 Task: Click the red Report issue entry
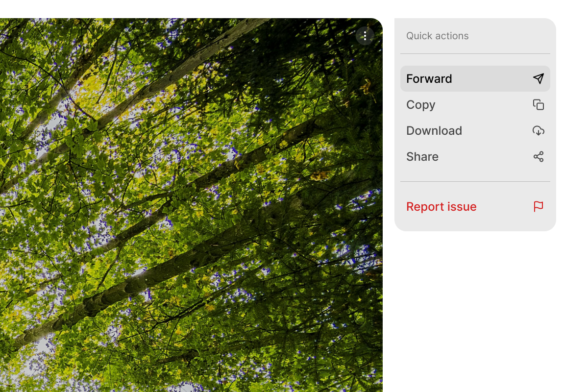475,207
